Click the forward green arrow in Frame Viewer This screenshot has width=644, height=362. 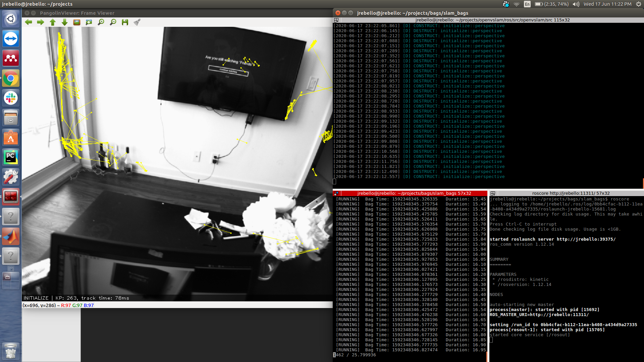pos(40,22)
